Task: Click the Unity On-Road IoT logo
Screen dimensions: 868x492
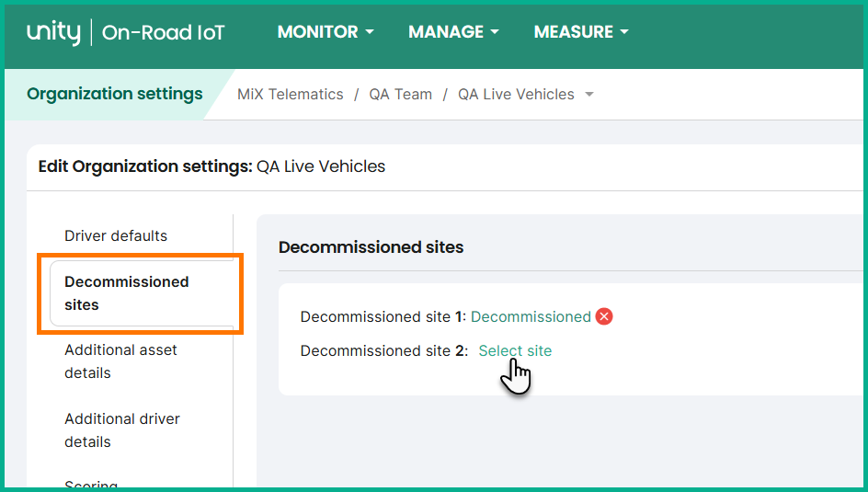Action: (x=126, y=32)
